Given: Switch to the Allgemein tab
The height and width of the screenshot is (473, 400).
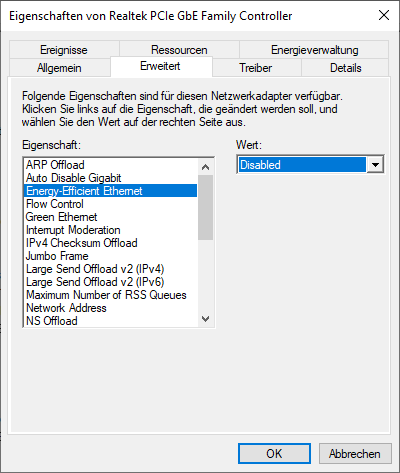Looking at the screenshot, I should click(59, 68).
